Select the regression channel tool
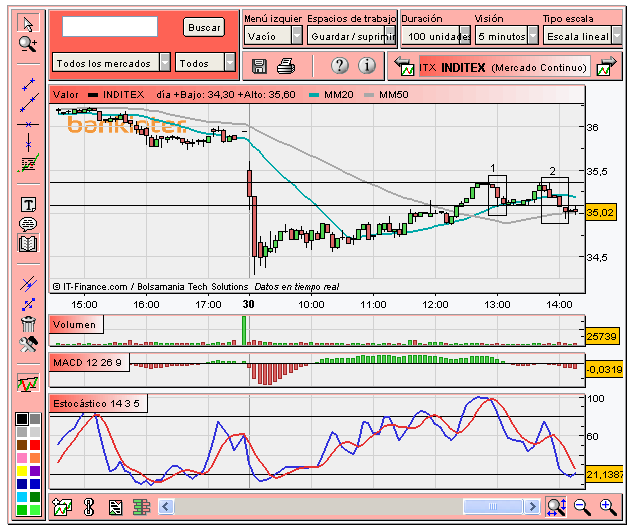The height and width of the screenshot is (530, 630). [28, 163]
